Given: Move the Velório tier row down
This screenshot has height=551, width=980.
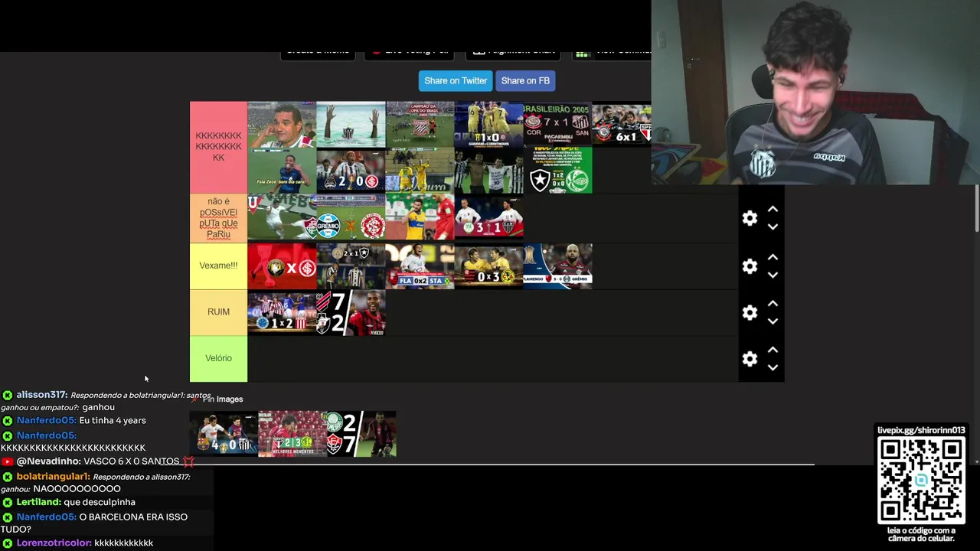Looking at the screenshot, I should point(773,367).
